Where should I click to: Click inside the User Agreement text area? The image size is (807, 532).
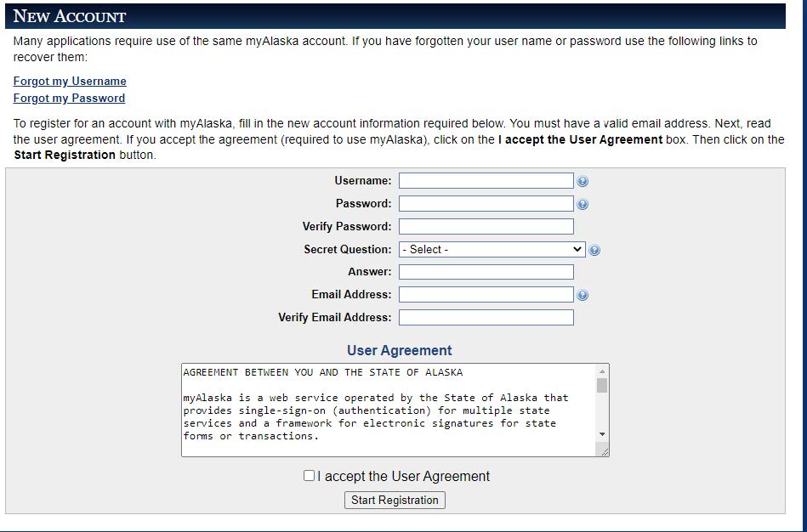(389, 410)
